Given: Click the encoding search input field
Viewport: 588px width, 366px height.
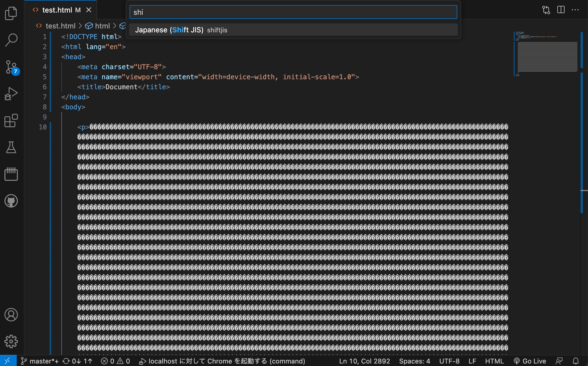Looking at the screenshot, I should (293, 12).
